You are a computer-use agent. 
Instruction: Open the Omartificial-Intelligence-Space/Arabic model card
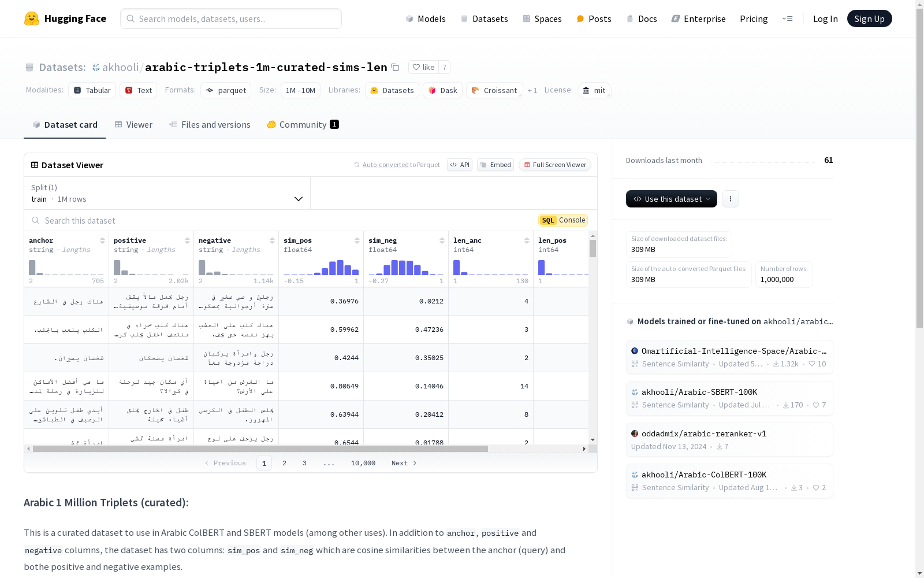coord(729,357)
